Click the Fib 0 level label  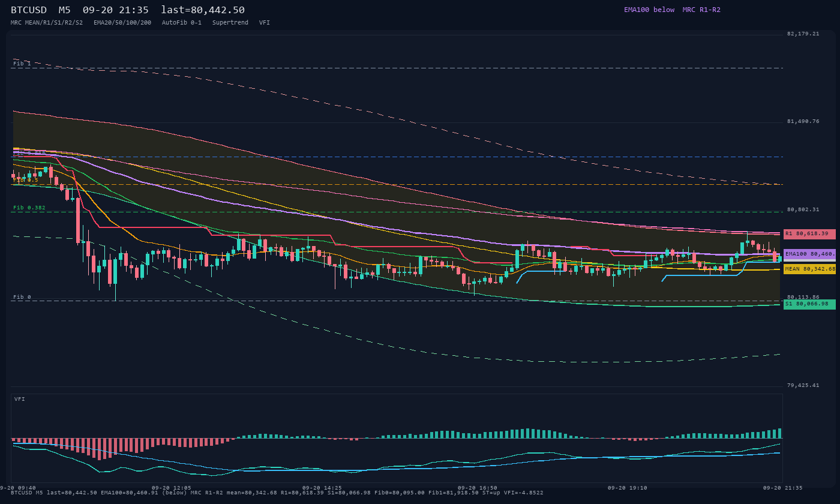pos(22,297)
